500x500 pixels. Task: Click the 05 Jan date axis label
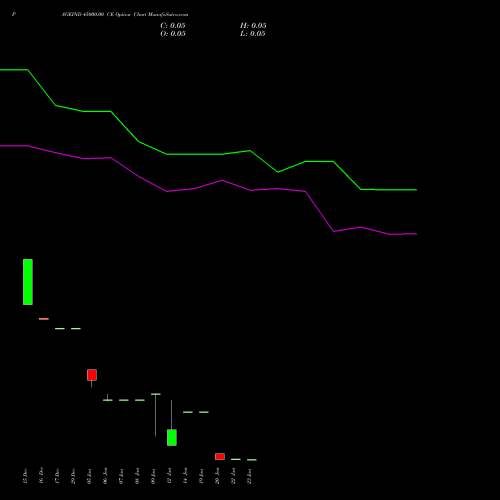[89, 476]
